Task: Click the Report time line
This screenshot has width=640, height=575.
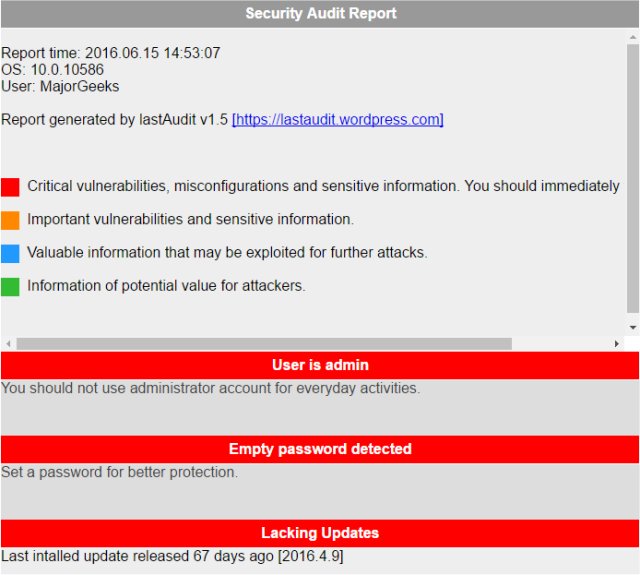Action: pyautogui.click(x=111, y=53)
